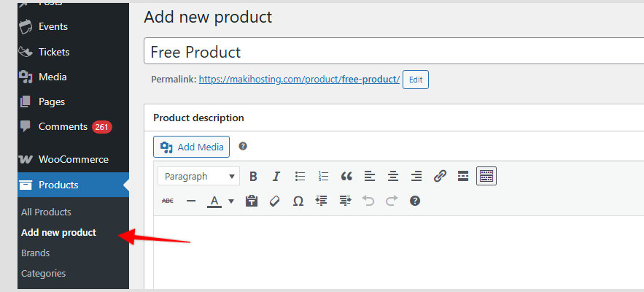Click the insert/edit link icon

pos(440,176)
